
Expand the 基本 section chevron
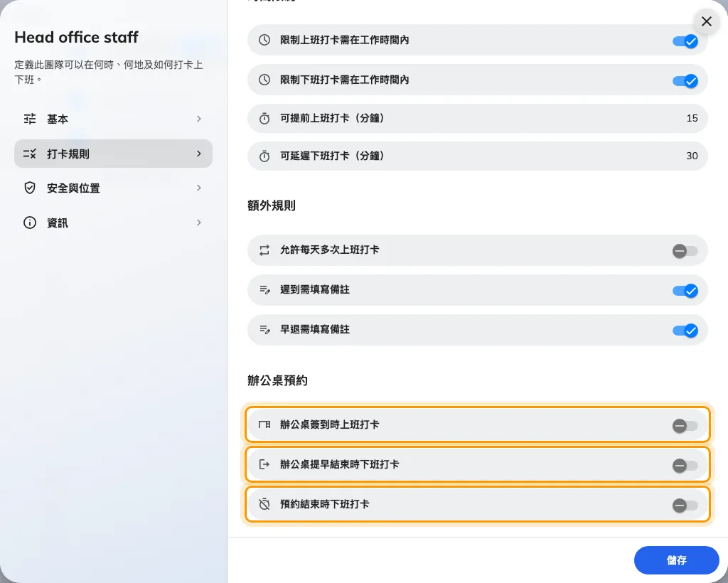point(199,119)
